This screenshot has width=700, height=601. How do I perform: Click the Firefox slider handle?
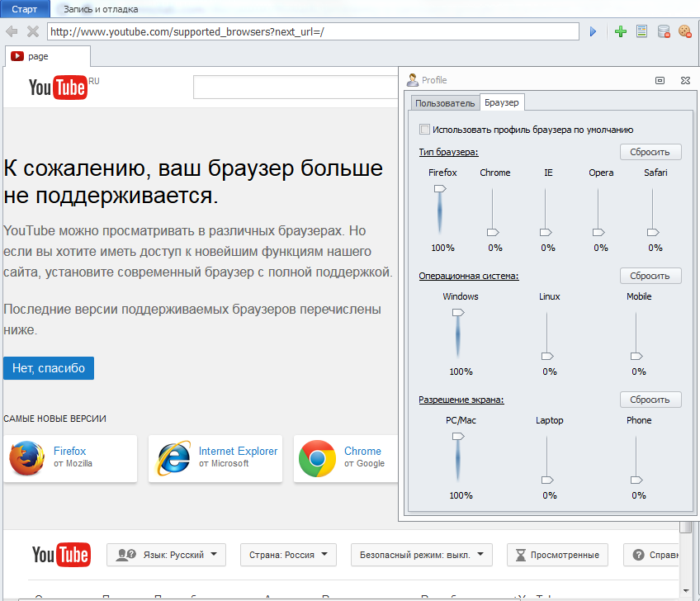coord(440,189)
